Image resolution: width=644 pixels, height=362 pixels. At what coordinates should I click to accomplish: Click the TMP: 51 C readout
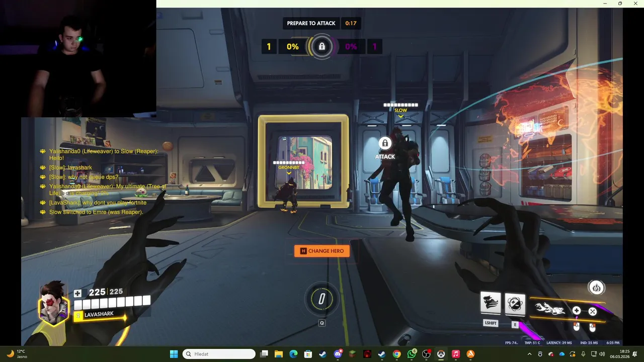point(532,343)
